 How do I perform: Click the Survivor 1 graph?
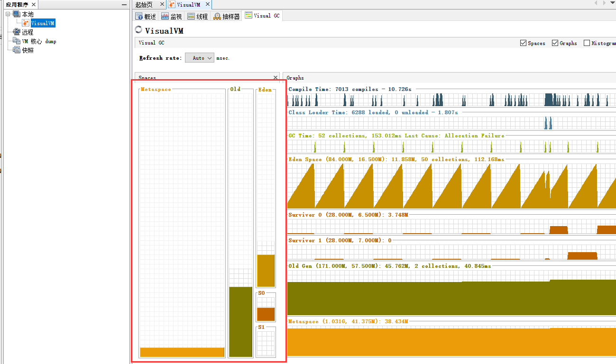(x=451, y=252)
